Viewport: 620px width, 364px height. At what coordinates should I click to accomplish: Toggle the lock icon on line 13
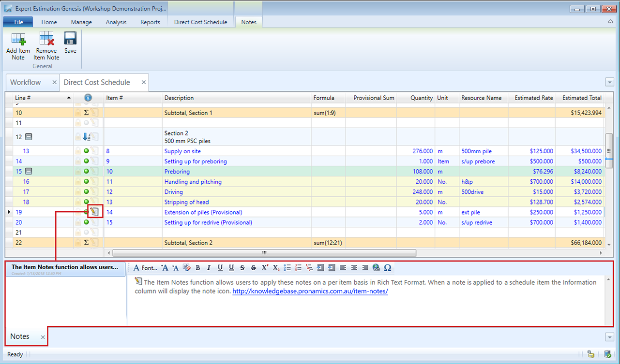click(x=78, y=151)
